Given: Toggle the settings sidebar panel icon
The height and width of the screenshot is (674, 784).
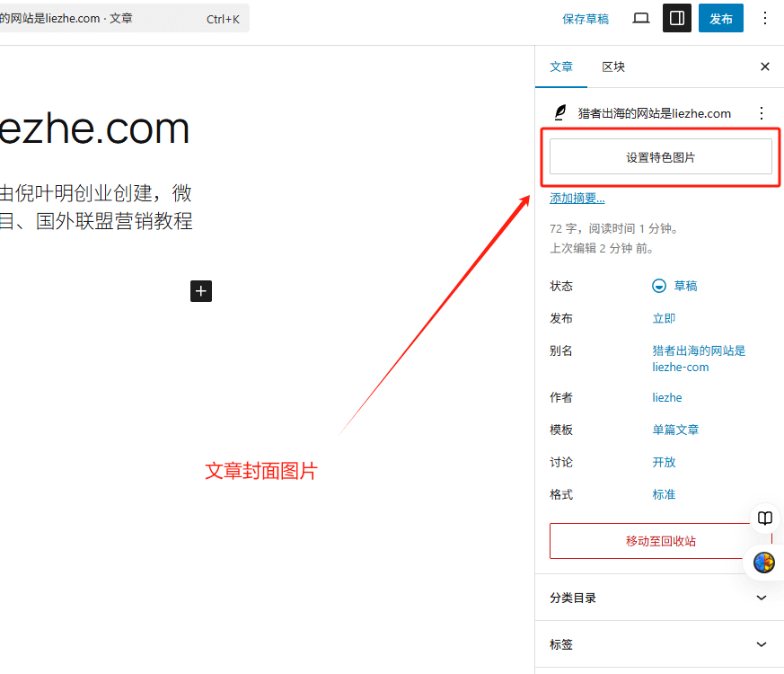Looking at the screenshot, I should click(677, 18).
